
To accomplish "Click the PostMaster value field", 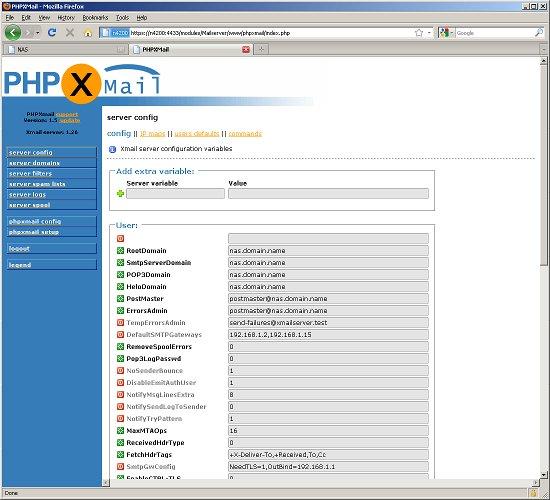I will click(328, 299).
